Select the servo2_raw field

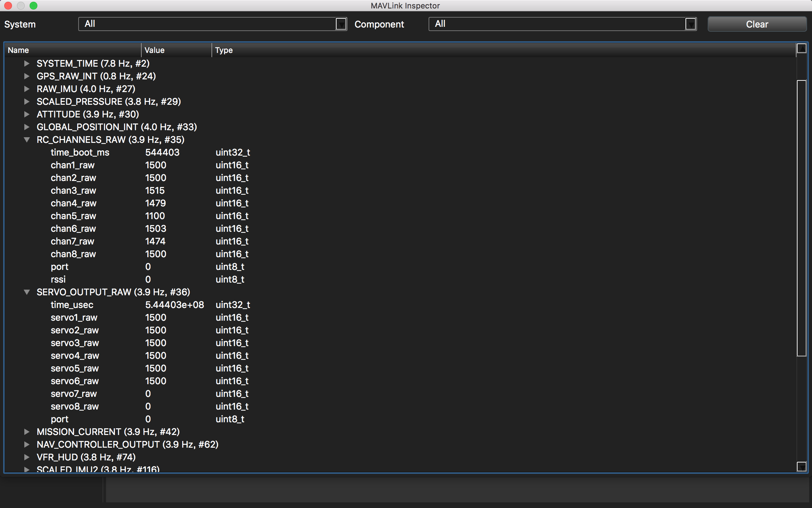75,330
